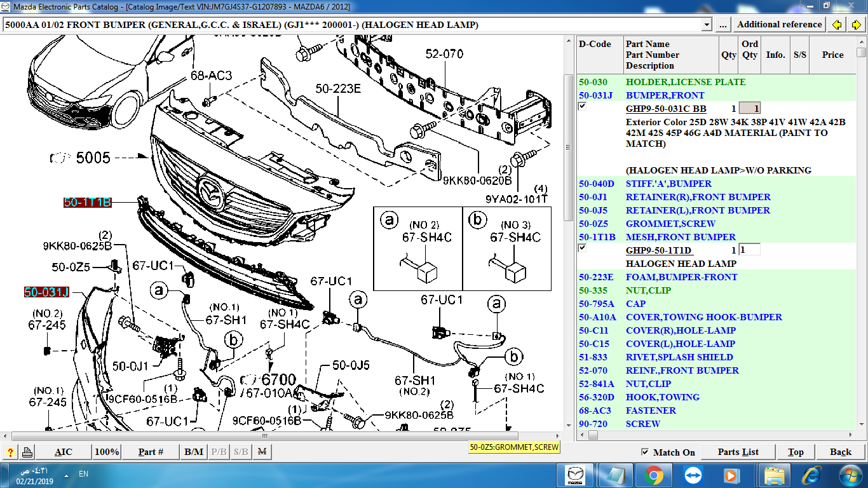Select the 50-0J5 RETAINER(L),FRONT BUMPER row

pos(715,210)
